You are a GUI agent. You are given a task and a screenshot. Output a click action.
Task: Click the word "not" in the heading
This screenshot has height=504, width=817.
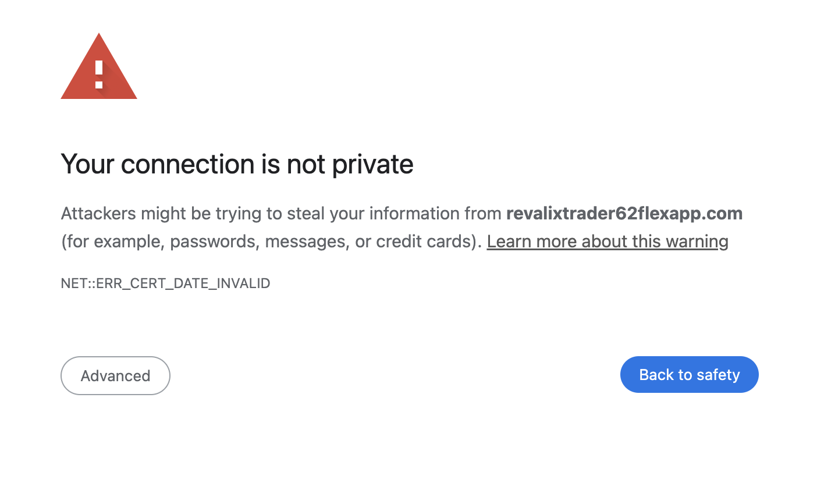306,165
